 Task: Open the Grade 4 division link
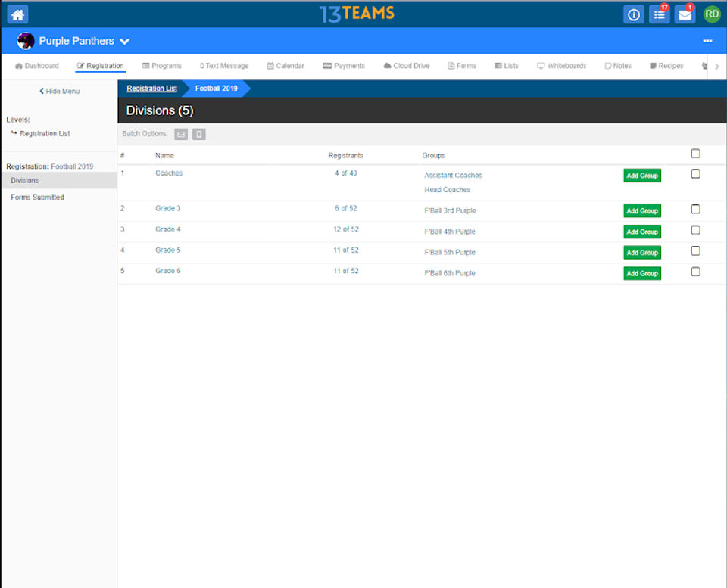168,229
